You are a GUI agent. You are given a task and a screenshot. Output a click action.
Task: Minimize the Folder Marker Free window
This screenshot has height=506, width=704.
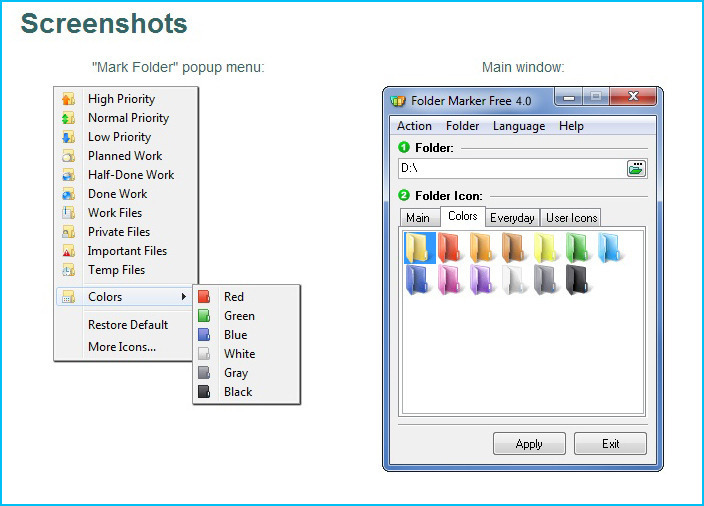tap(569, 97)
